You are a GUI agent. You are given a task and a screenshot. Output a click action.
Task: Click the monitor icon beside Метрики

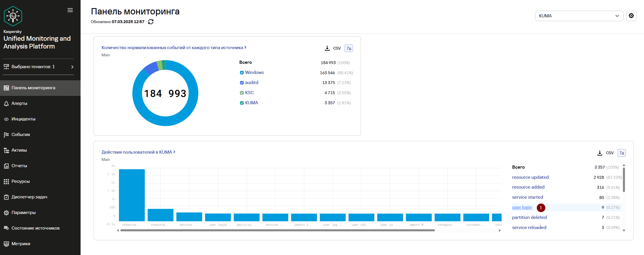tap(6, 244)
